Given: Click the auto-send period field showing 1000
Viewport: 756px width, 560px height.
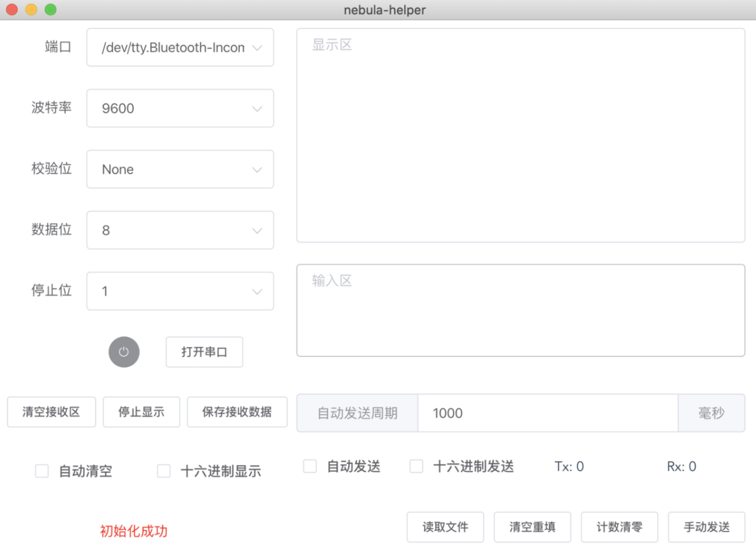Looking at the screenshot, I should 547,413.
